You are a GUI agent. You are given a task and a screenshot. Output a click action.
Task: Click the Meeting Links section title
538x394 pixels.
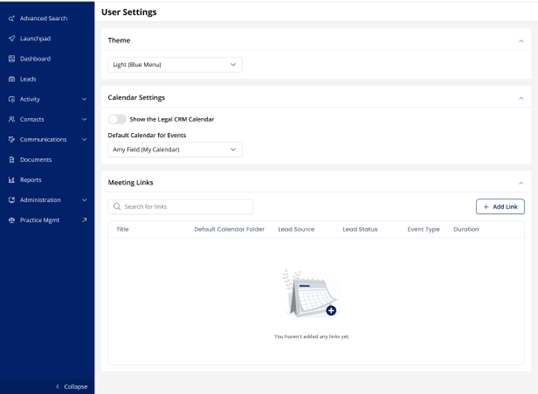click(x=130, y=183)
